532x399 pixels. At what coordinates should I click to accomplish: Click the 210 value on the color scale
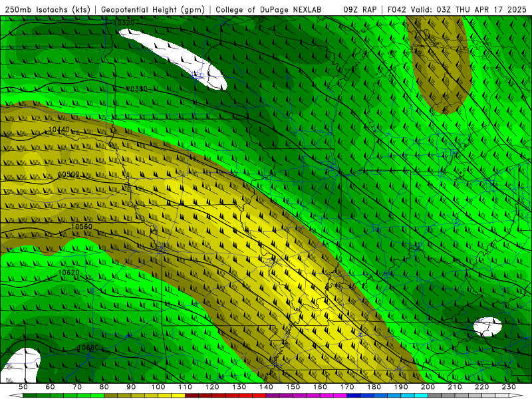pyautogui.click(x=455, y=387)
